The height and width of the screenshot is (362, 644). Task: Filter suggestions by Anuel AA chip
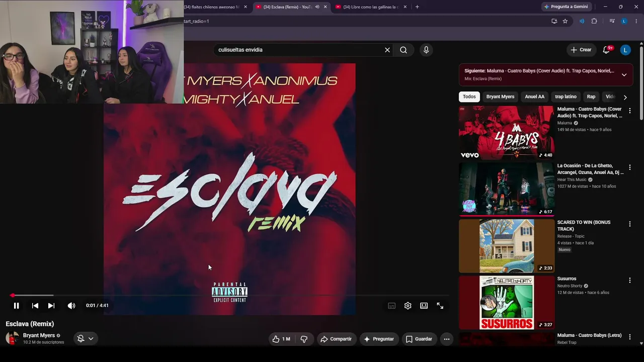click(x=534, y=97)
